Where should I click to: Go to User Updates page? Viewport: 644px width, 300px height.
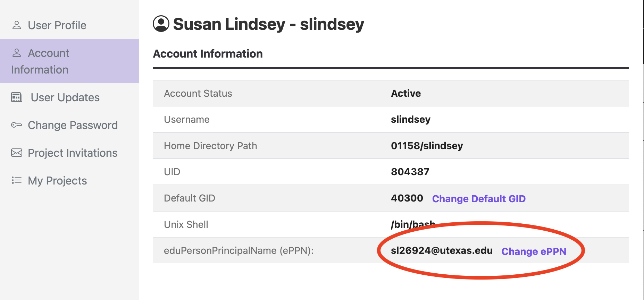pyautogui.click(x=65, y=97)
